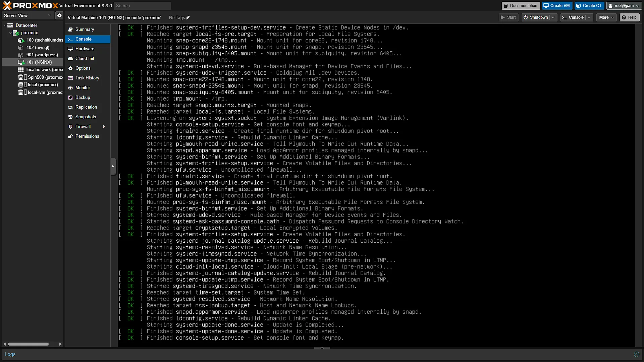Click the local (proxmox) storage icon
Viewport: 644px width, 362px height.
21,84
